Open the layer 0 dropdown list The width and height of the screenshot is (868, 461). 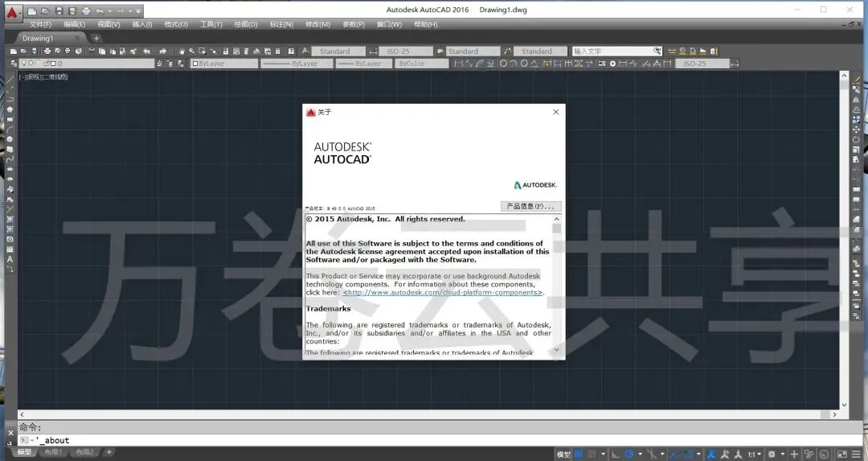(x=87, y=64)
